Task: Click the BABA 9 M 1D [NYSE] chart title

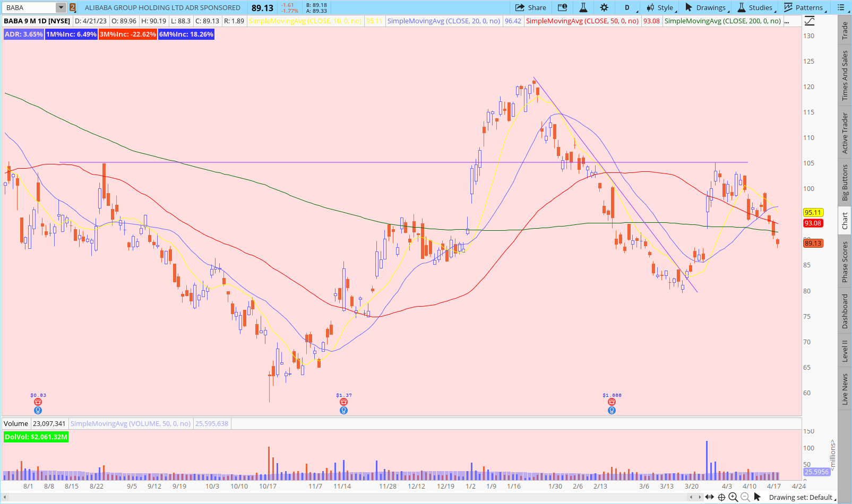Action: (37, 21)
